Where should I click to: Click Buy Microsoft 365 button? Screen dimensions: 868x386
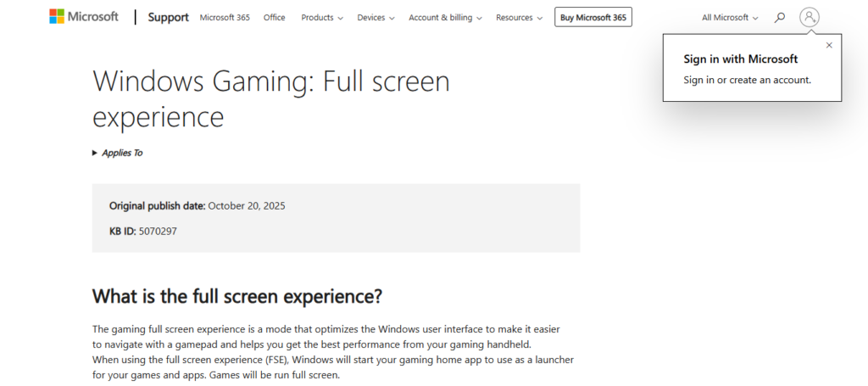[x=593, y=17]
